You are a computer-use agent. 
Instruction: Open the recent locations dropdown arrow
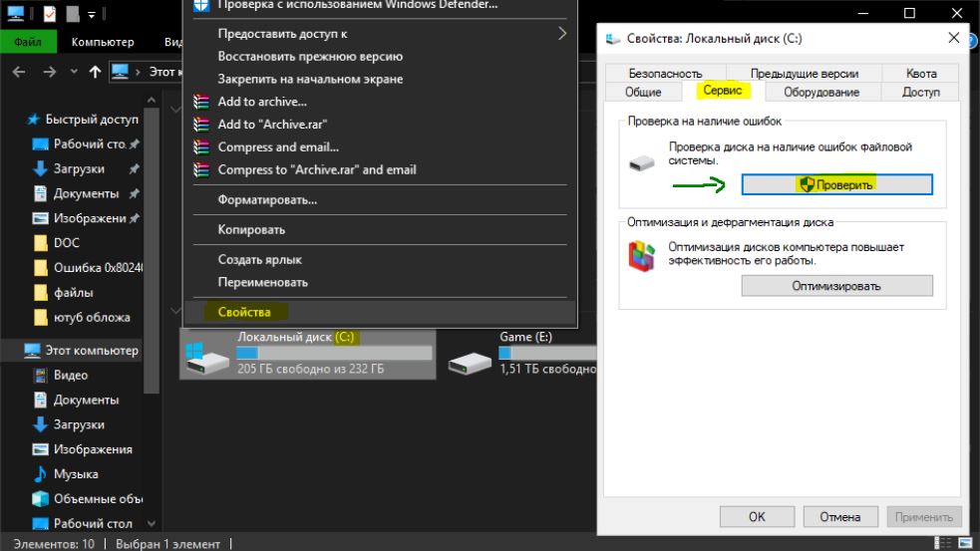pos(74,72)
